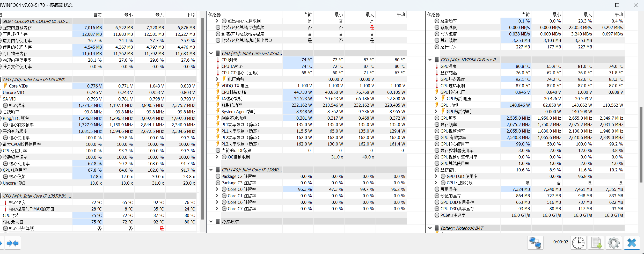This screenshot has width=644, height=254.
Task: Click the 传感器 column header in right panel
Action: (463, 14)
